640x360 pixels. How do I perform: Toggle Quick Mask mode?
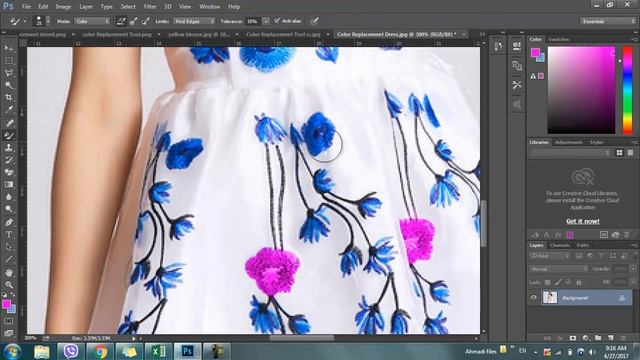tap(9, 321)
